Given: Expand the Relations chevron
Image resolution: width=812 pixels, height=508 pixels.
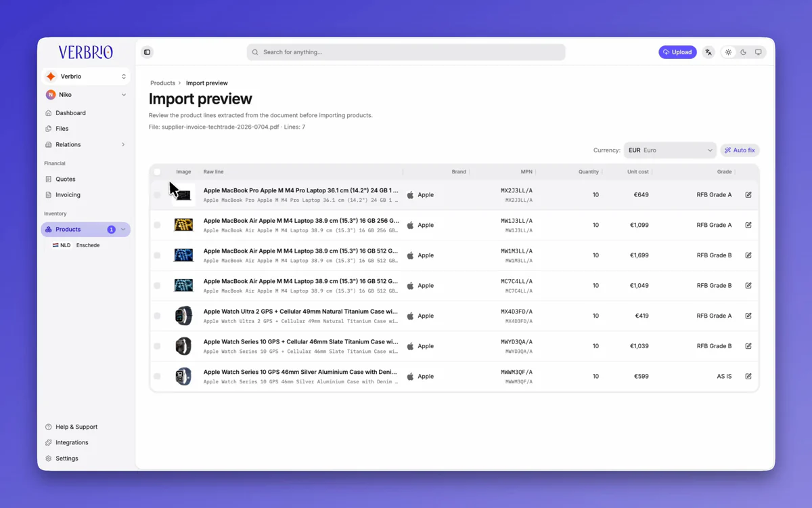Looking at the screenshot, I should coord(123,144).
